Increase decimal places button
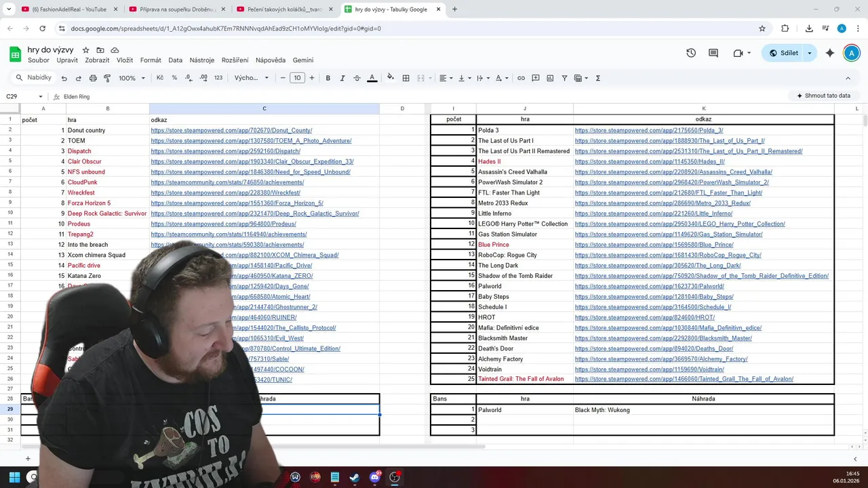868x488 pixels. (x=203, y=78)
